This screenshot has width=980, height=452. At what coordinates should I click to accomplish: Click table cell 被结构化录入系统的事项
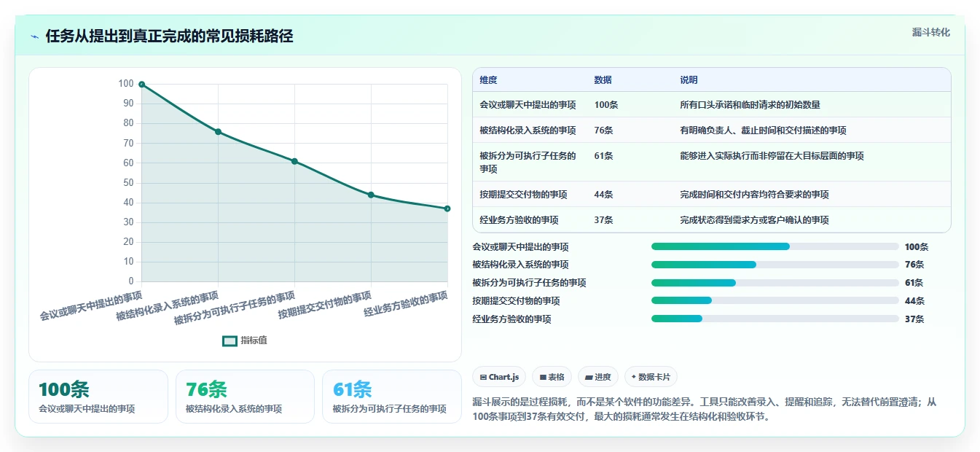[528, 130]
